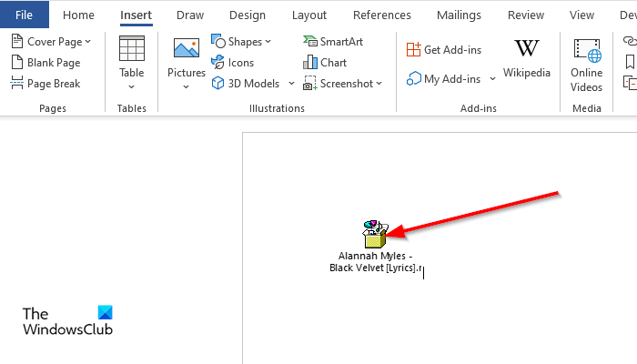Click Get Add-ins
The width and height of the screenshot is (637, 364).
(444, 50)
